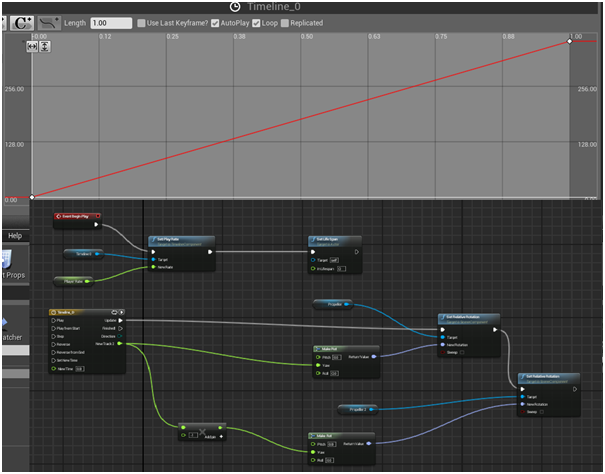Click the Set Play Rate exec output pin
Screen dimensions: 605x474
pyautogui.click(x=210, y=252)
